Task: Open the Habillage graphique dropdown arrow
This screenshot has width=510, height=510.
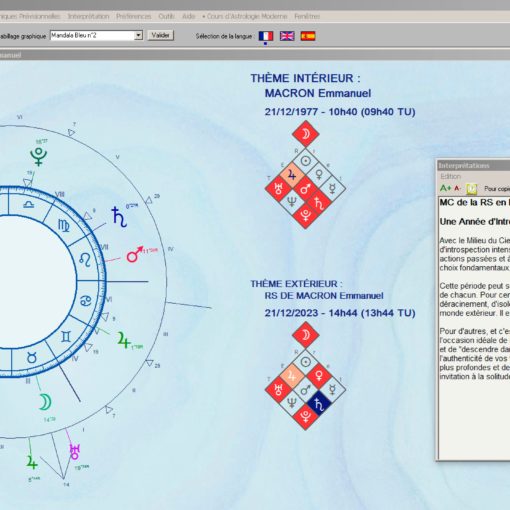Action: click(138, 35)
